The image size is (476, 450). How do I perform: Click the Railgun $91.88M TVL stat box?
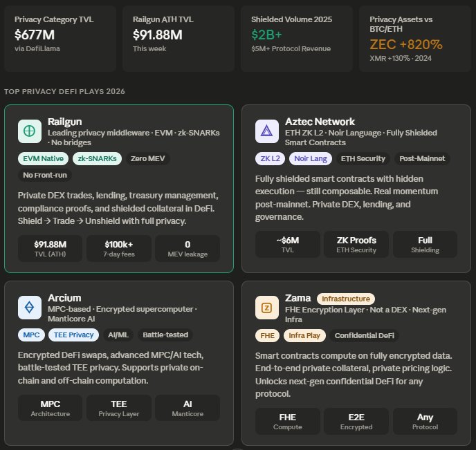[x=50, y=248]
